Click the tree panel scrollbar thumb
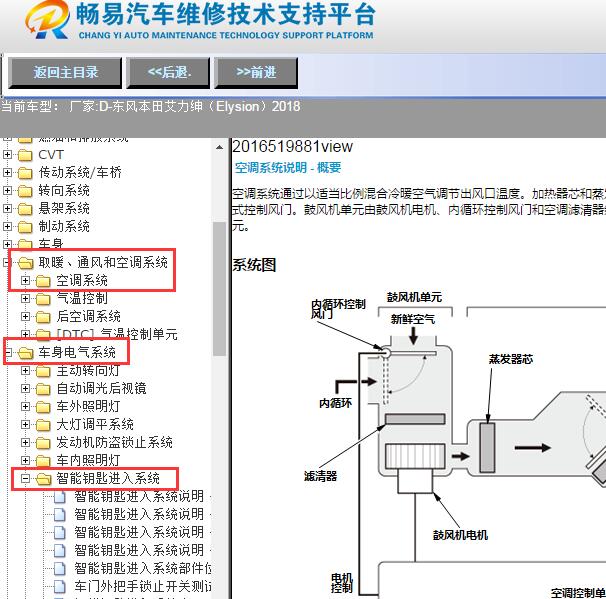 pos(220,289)
